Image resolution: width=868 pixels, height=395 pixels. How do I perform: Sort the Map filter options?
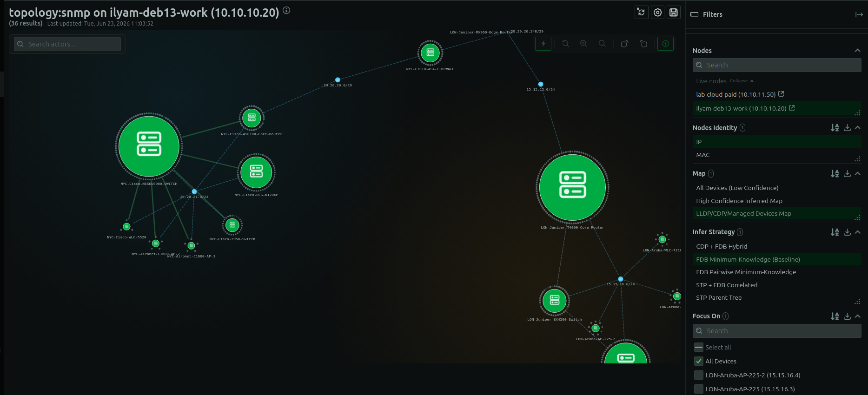pos(835,173)
